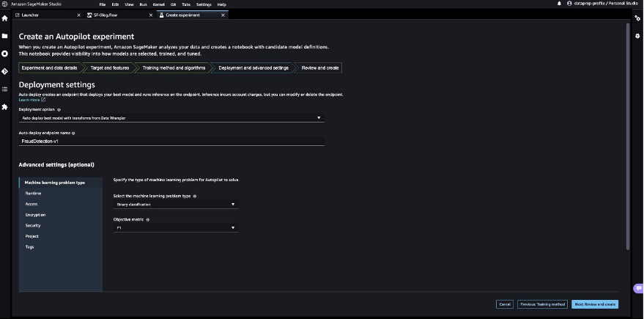Select the Tags advanced settings section
Image resolution: width=644 pixels, height=319 pixels.
click(61, 246)
